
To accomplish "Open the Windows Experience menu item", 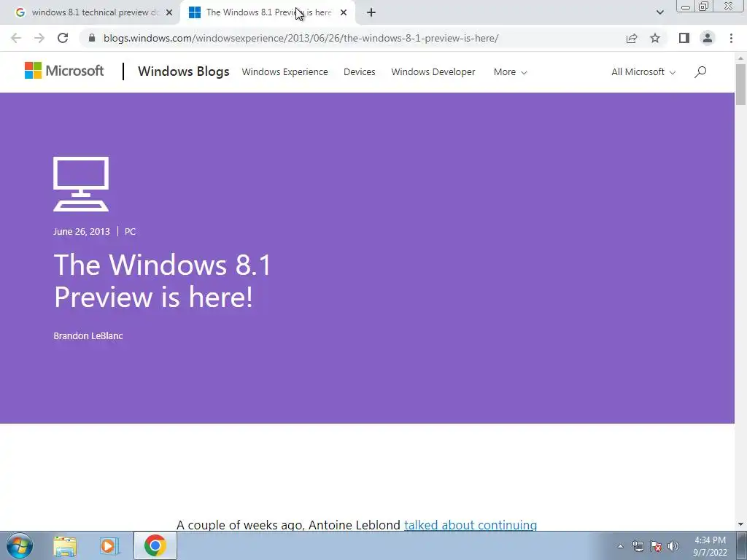I will coord(285,72).
